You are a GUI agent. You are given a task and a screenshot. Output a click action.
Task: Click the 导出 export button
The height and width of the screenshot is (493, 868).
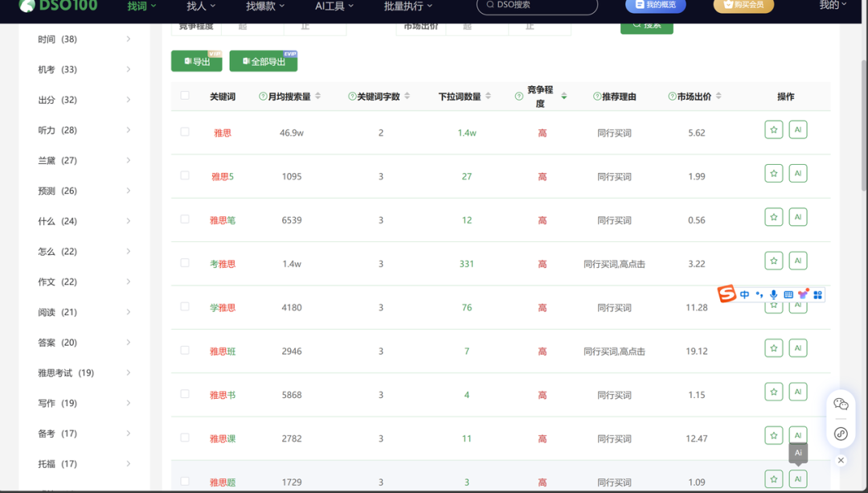coord(196,60)
